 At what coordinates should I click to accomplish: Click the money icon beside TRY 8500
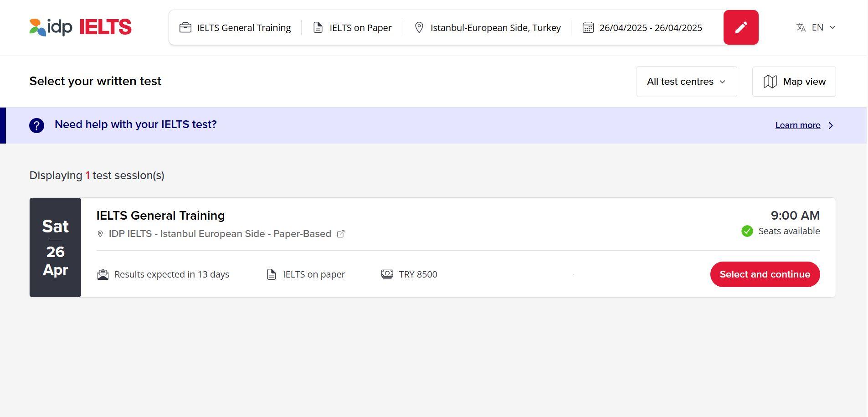(x=387, y=274)
